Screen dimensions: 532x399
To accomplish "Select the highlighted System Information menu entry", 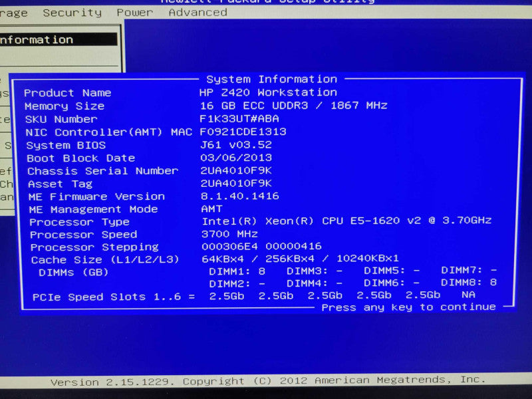I will point(59,40).
